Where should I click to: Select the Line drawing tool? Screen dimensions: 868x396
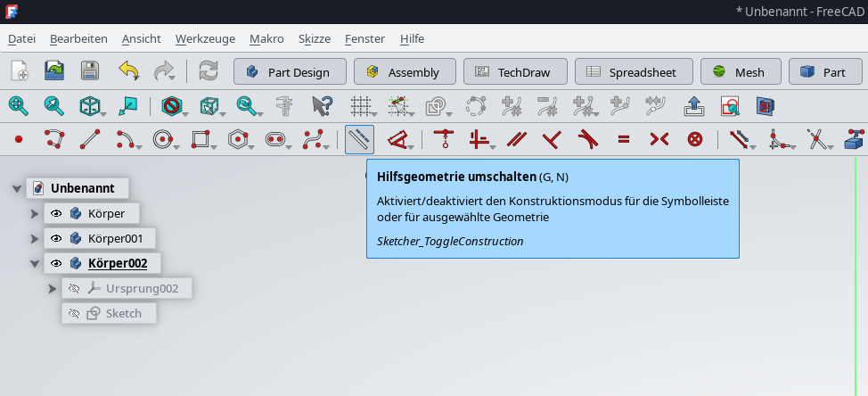tap(89, 139)
